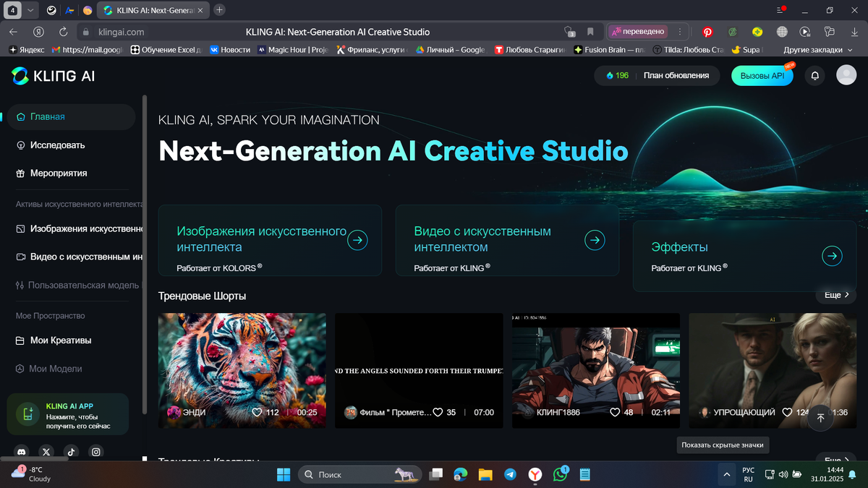The height and width of the screenshot is (488, 868).
Task: Click the browser back arrow
Action: [13, 32]
